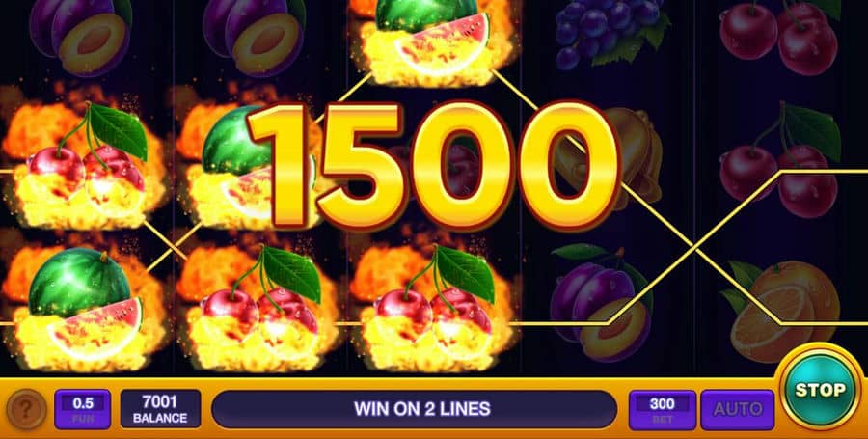
Task: Click the large 1500 win amount
Action: [x=434, y=165]
